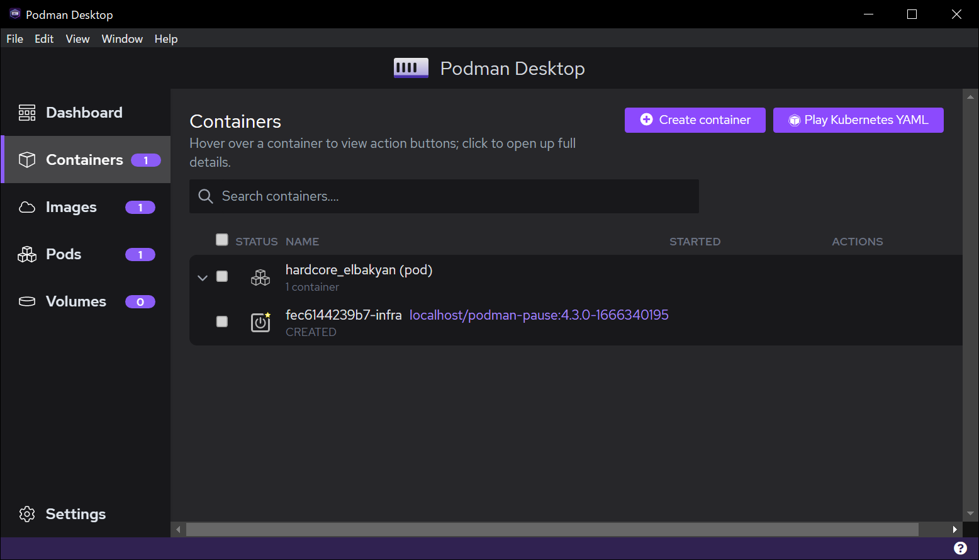Open Settings via the gear icon

[27, 514]
